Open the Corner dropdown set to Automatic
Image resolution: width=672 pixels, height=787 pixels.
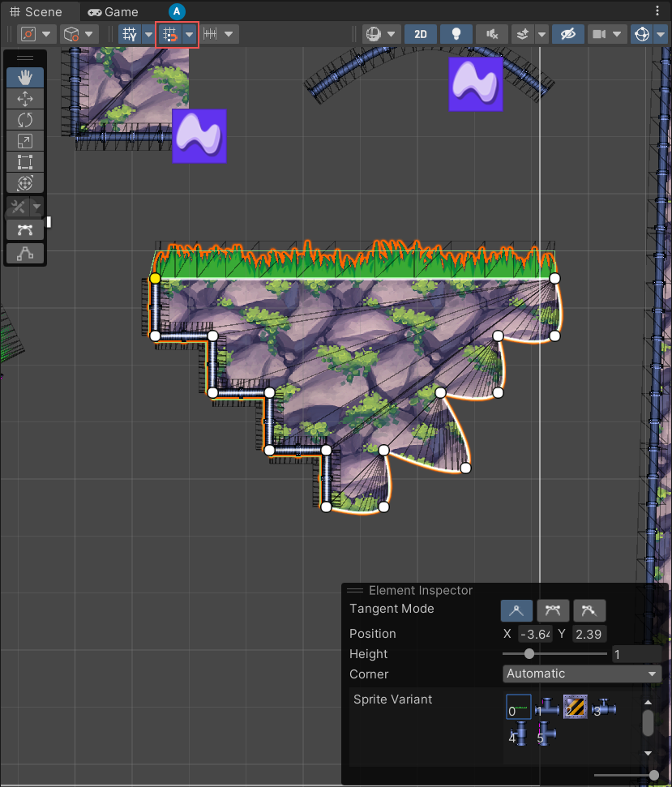[580, 674]
